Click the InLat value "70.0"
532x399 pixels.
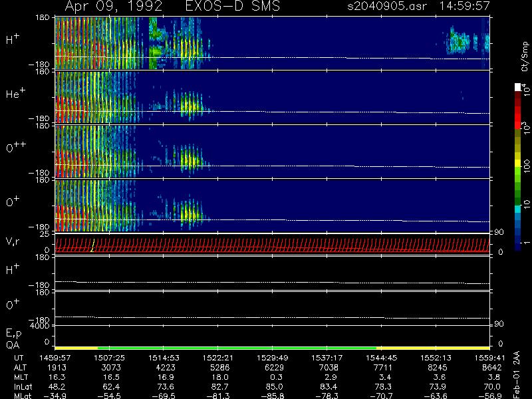(493, 386)
